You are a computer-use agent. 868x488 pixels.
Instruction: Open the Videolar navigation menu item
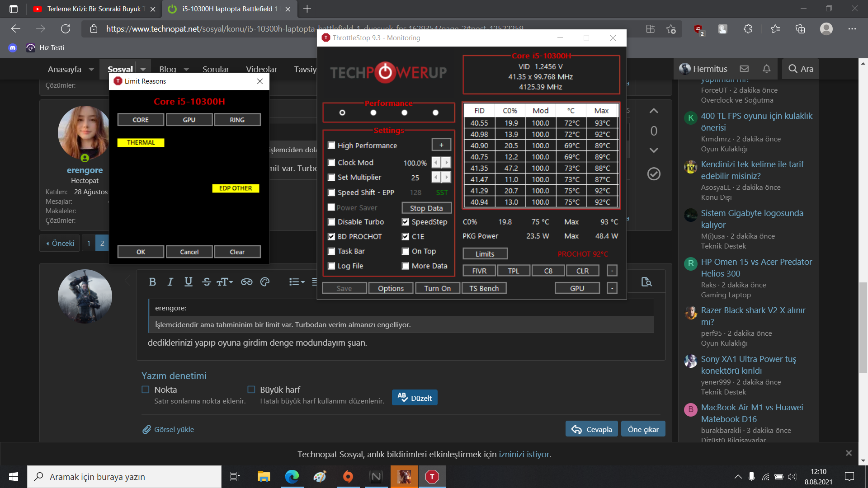[x=261, y=69]
